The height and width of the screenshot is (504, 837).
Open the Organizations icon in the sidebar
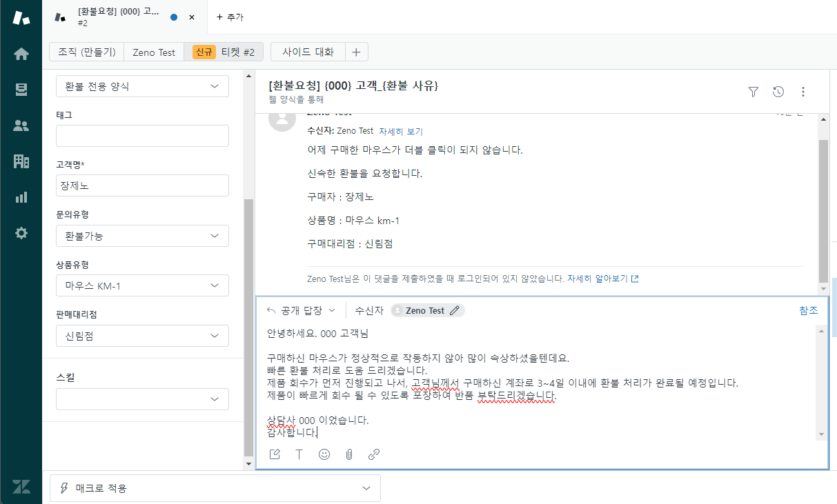[21, 161]
